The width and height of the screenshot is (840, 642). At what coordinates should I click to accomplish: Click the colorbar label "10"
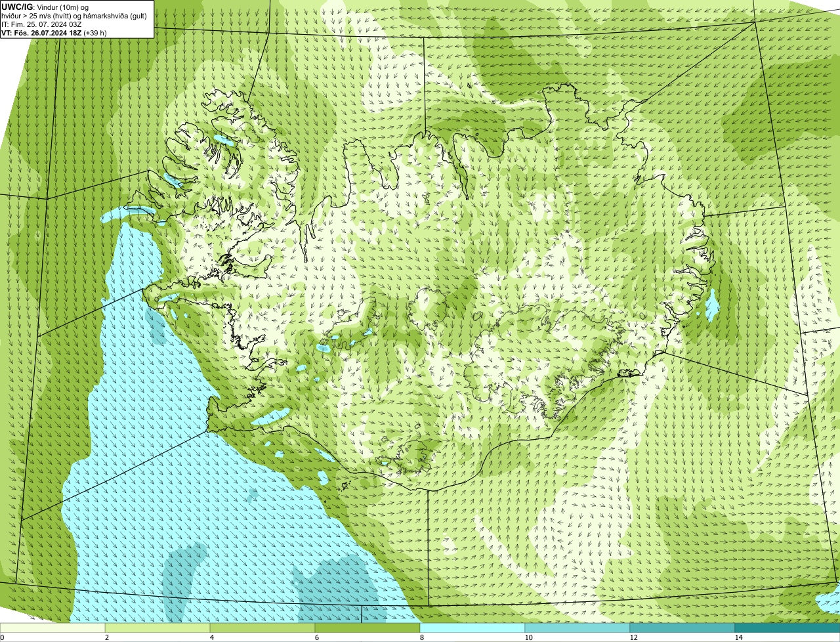(528, 637)
